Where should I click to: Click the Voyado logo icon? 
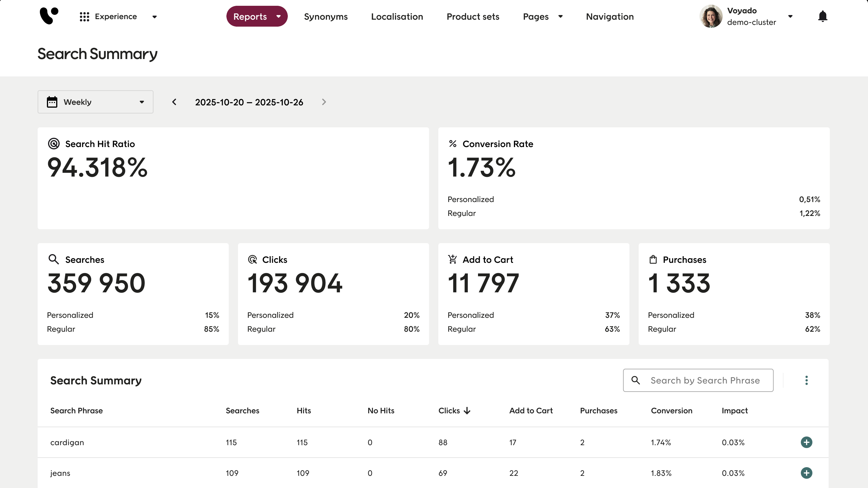coord(49,16)
